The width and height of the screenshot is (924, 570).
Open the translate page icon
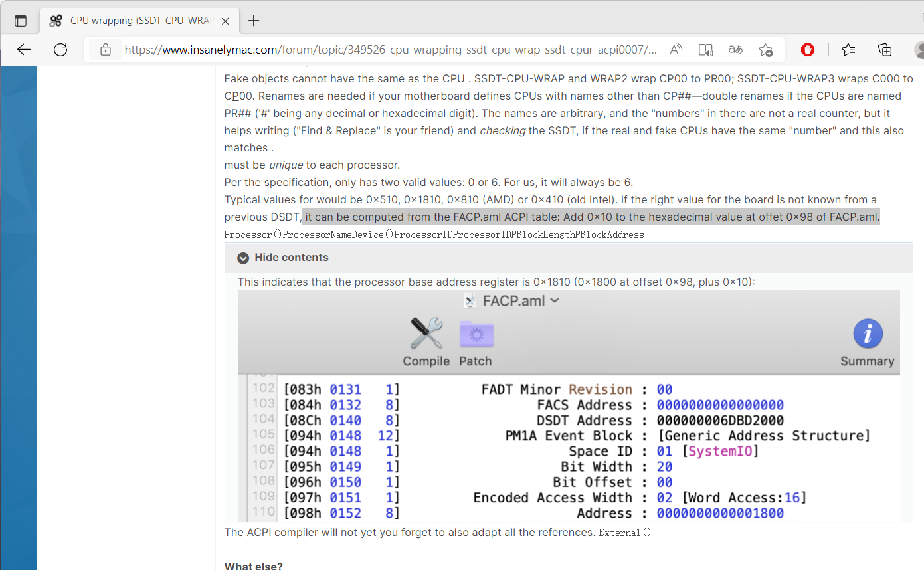(735, 50)
